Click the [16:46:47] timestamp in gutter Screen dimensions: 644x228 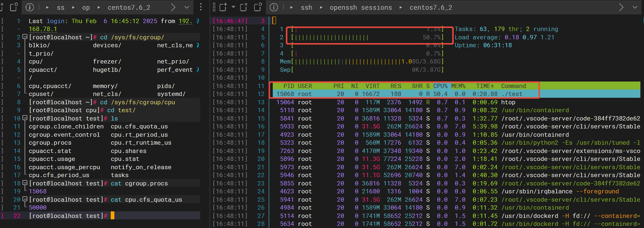pos(230,21)
